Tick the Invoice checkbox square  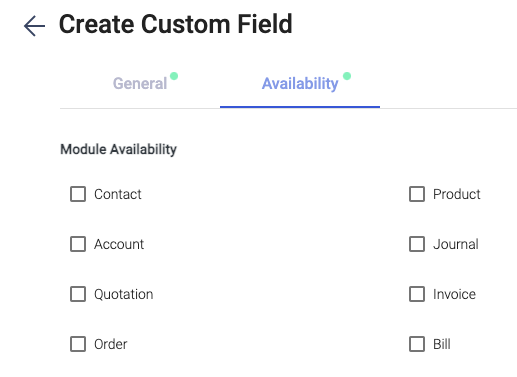click(x=417, y=294)
